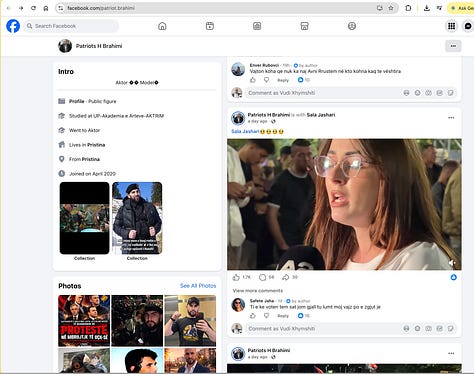Open the Messenger icon
The width and height of the screenshot is (474, 374).
[468, 26]
